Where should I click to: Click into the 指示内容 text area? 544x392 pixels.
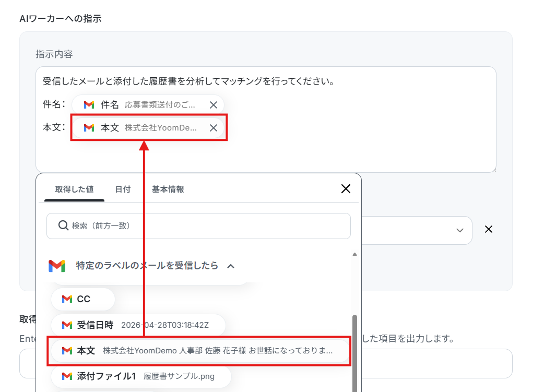(266, 120)
